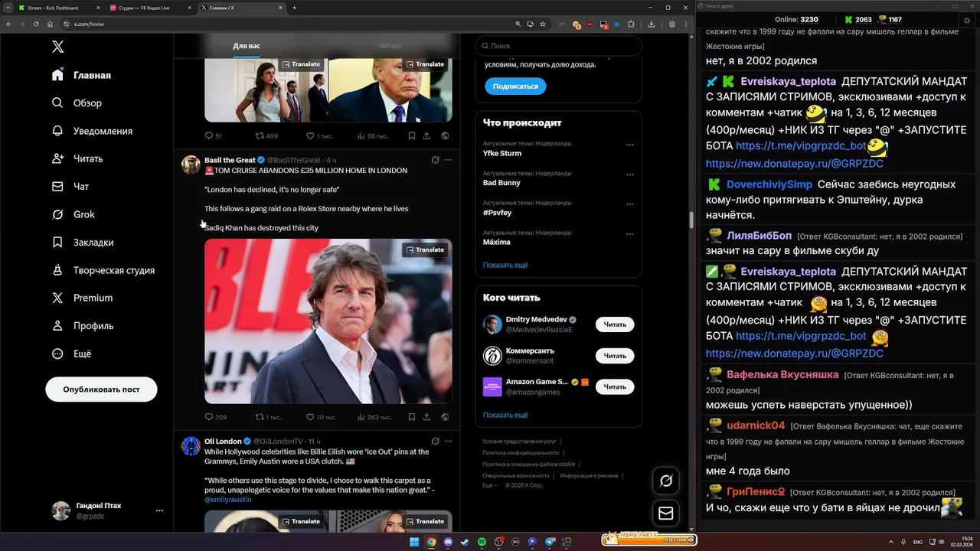The height and width of the screenshot is (551, 980).
Task: Open Grok action on Oli London post
Action: click(435, 442)
